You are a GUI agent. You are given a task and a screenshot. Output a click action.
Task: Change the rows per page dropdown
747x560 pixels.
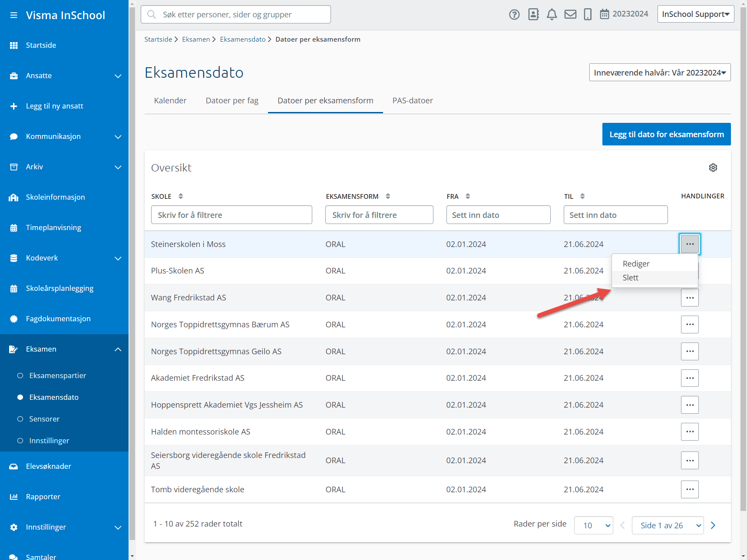(593, 525)
